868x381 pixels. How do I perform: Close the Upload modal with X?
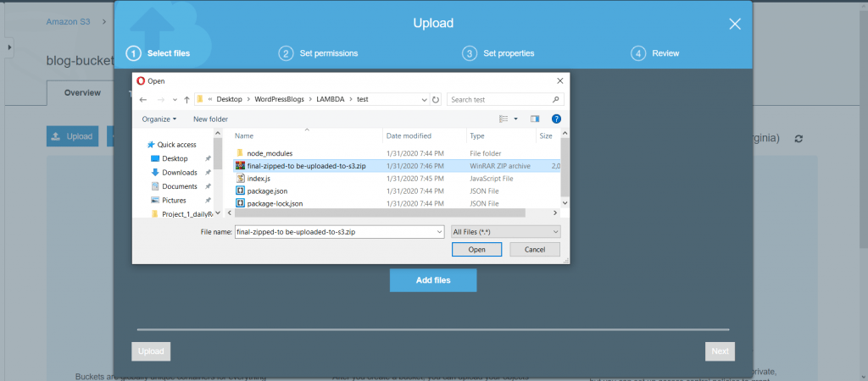pos(735,24)
